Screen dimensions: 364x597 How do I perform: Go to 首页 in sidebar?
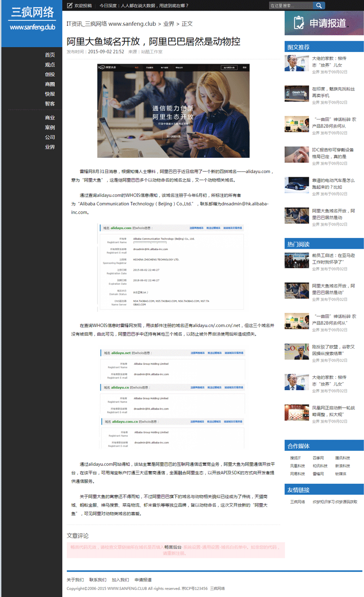click(x=50, y=55)
